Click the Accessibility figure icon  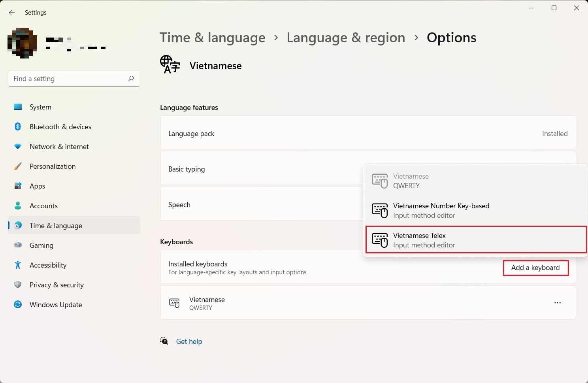click(18, 265)
